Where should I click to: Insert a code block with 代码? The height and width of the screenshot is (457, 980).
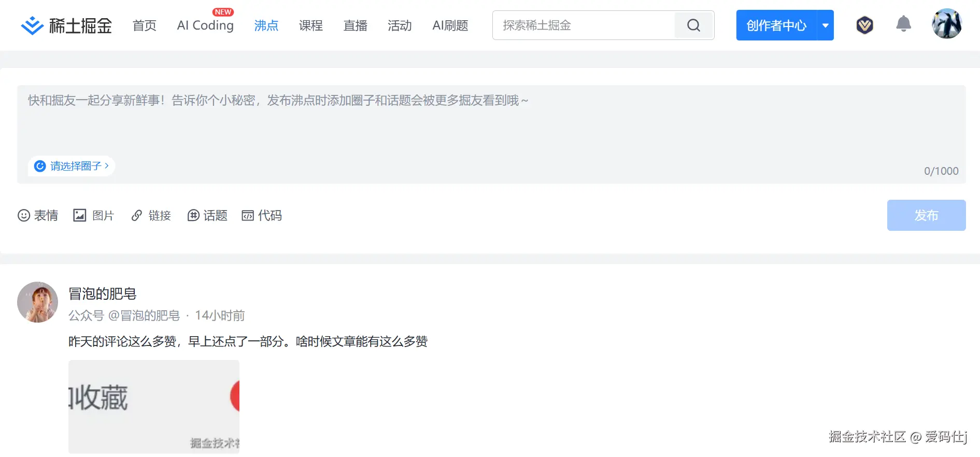pos(262,215)
